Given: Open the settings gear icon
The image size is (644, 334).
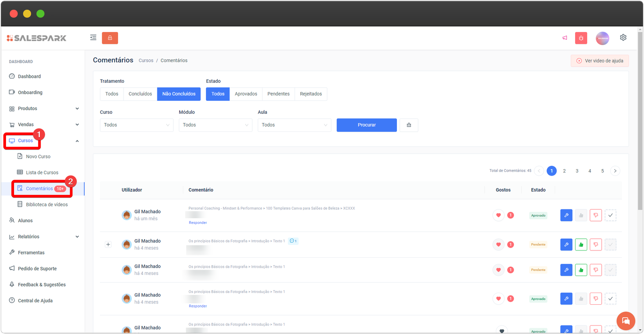Looking at the screenshot, I should [623, 37].
